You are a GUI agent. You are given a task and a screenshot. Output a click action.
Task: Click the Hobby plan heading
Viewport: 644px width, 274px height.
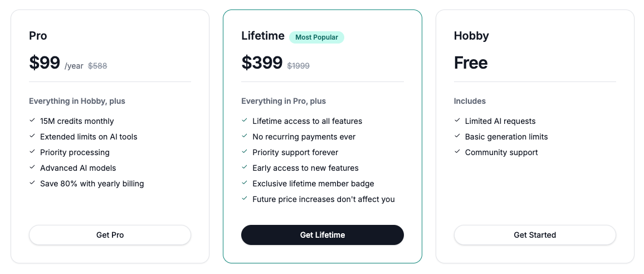(x=471, y=36)
